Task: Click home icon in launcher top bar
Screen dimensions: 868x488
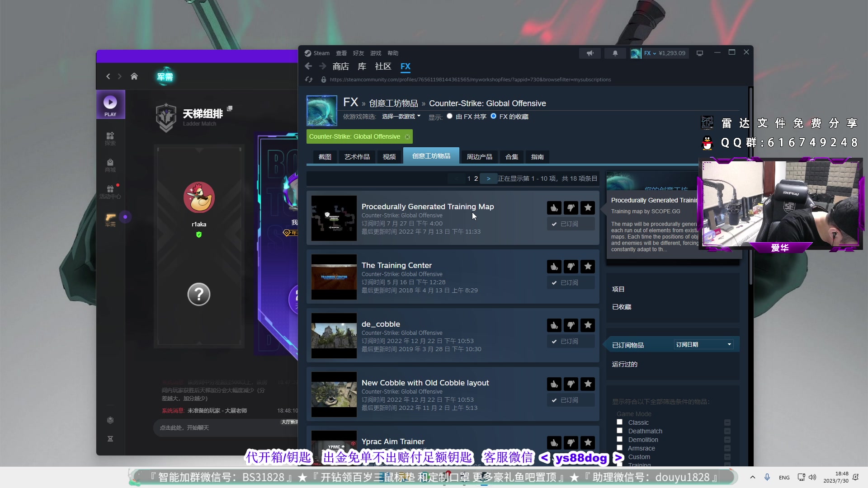Action: tap(134, 76)
